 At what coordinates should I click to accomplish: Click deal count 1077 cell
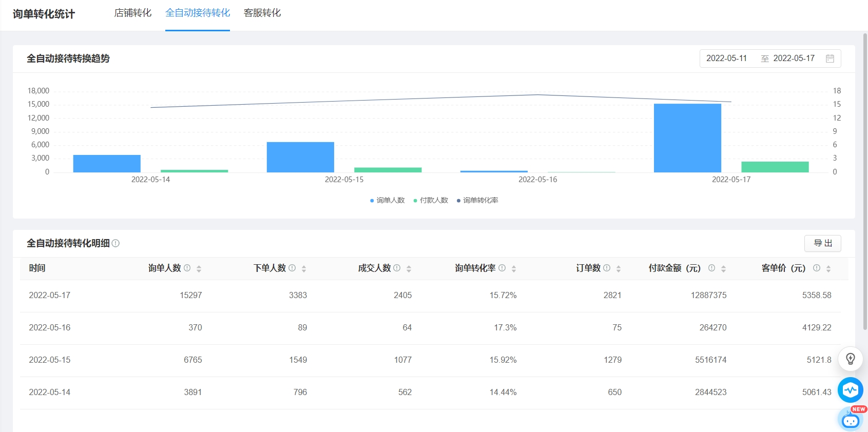403,360
